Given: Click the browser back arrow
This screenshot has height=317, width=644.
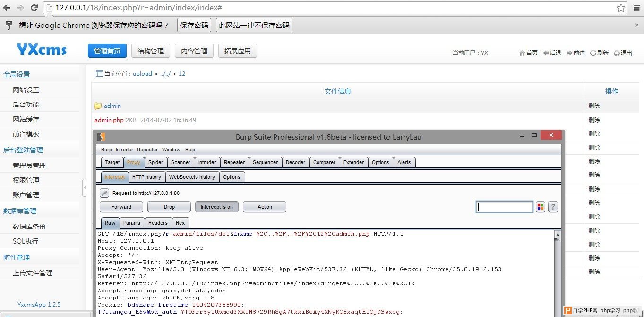Looking at the screenshot, I should (x=7, y=8).
